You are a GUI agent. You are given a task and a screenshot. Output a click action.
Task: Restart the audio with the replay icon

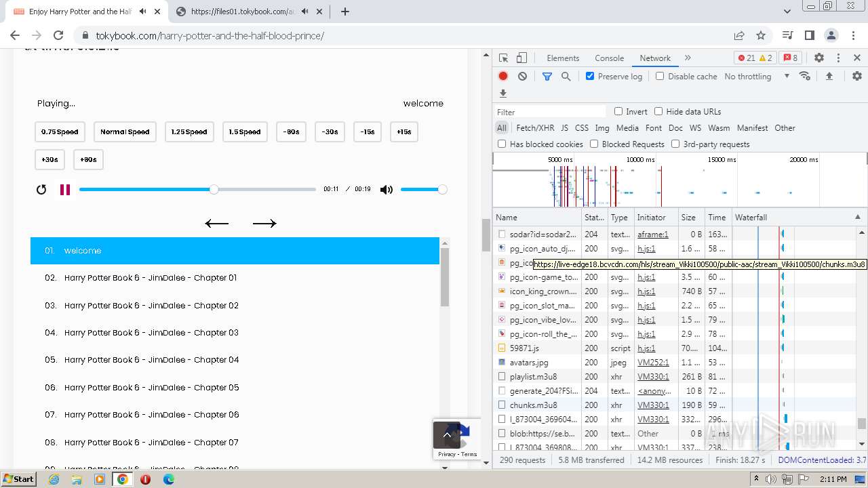[x=41, y=190]
